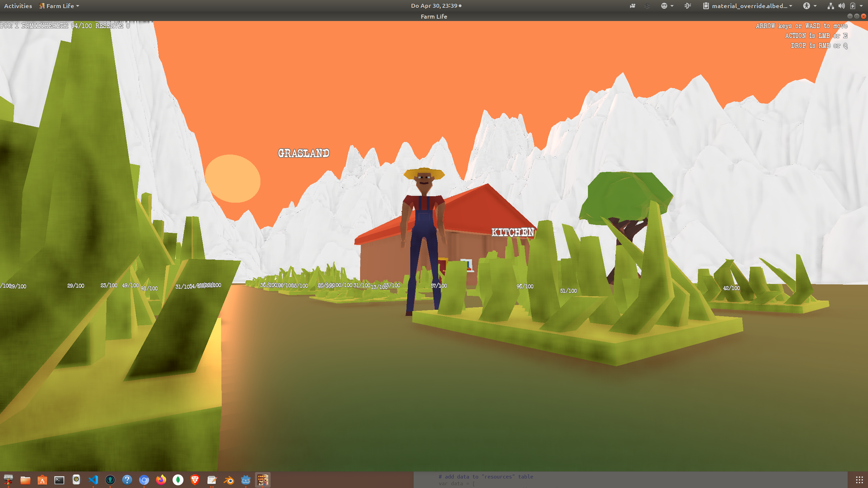Launch Brave browser from dock

pyautogui.click(x=195, y=480)
